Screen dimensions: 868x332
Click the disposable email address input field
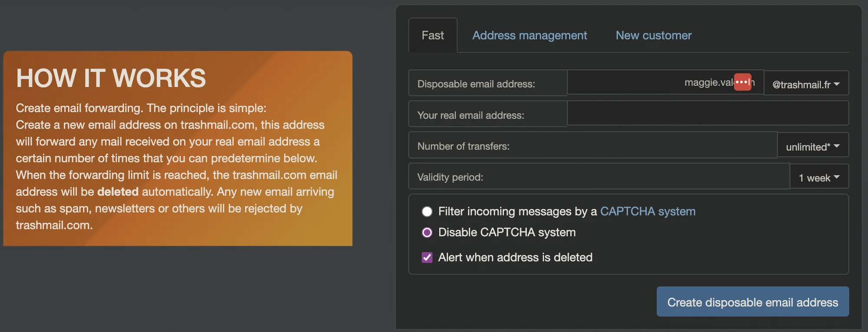point(665,82)
